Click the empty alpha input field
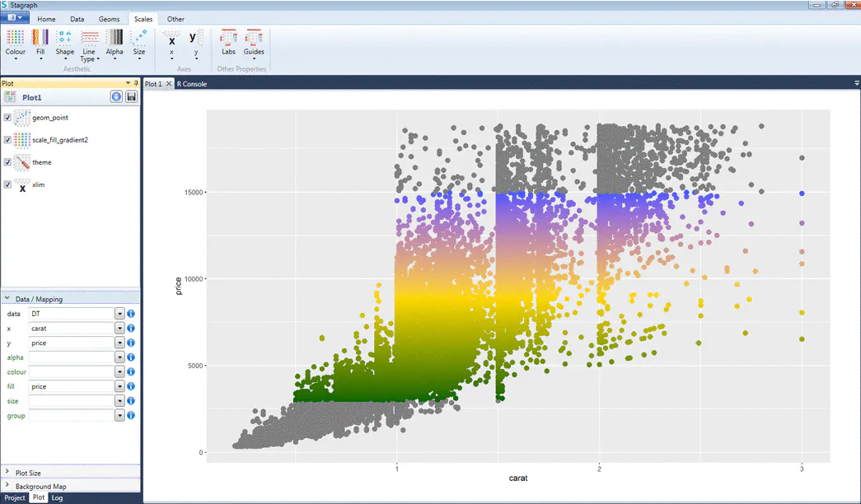861x504 pixels. pos(72,357)
